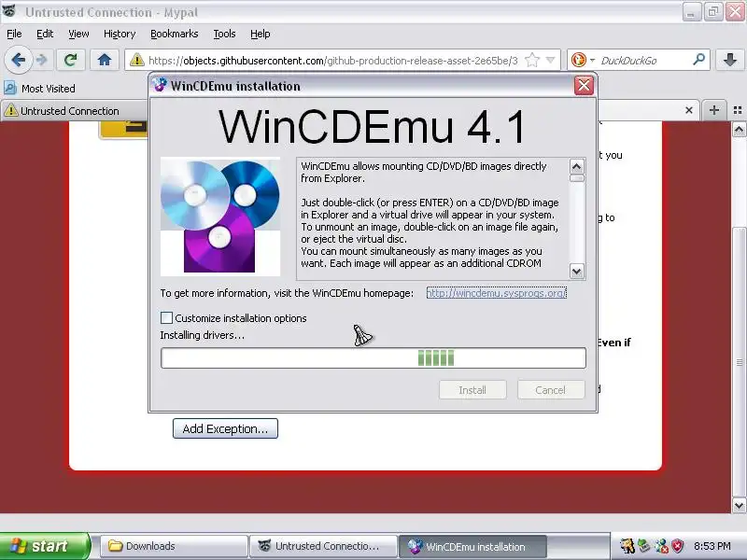Go back using the browser Back arrow

pos(18,60)
